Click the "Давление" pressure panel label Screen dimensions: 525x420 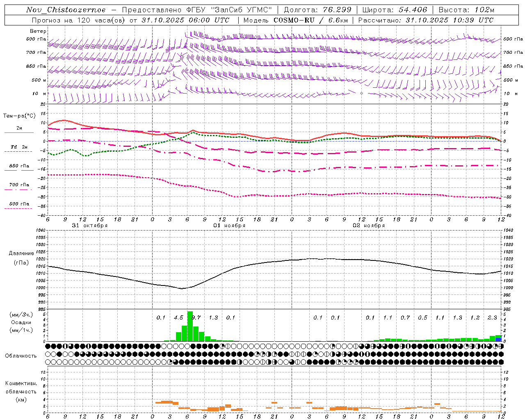21,253
